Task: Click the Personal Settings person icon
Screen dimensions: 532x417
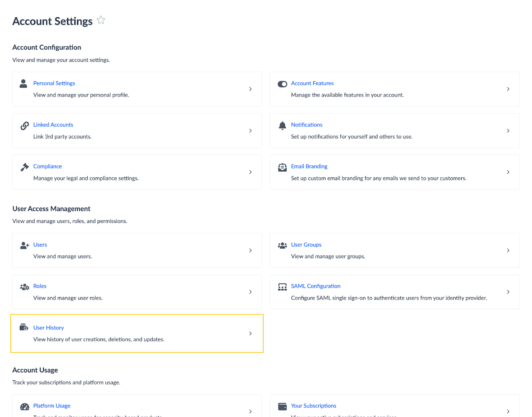Action: pos(23,83)
